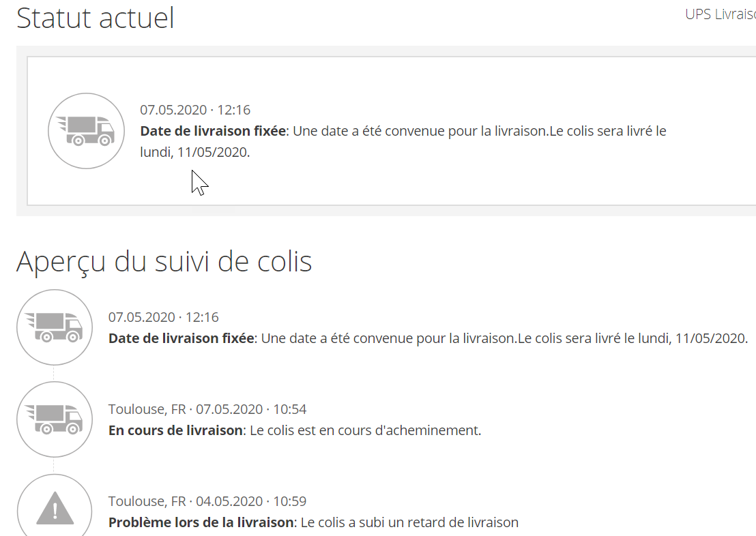Select the bold Problème lors de la livraison label
756x536 pixels.
[x=201, y=523]
